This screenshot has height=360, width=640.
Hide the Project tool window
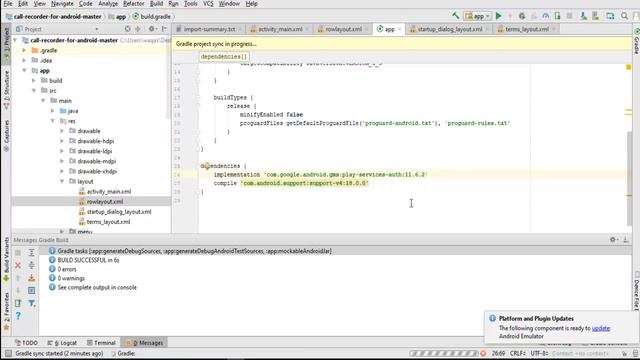pos(164,29)
